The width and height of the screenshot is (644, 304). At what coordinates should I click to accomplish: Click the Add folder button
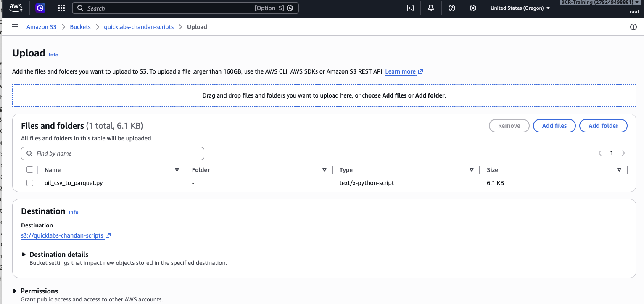(x=603, y=126)
